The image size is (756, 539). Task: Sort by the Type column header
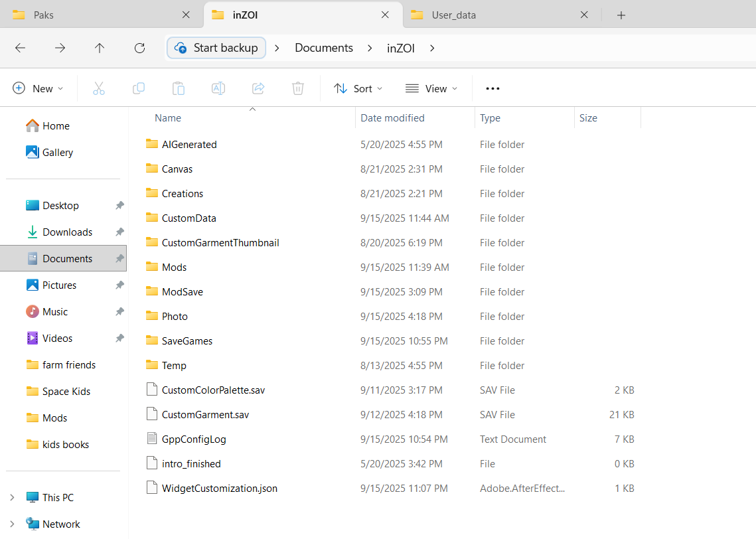pos(490,118)
